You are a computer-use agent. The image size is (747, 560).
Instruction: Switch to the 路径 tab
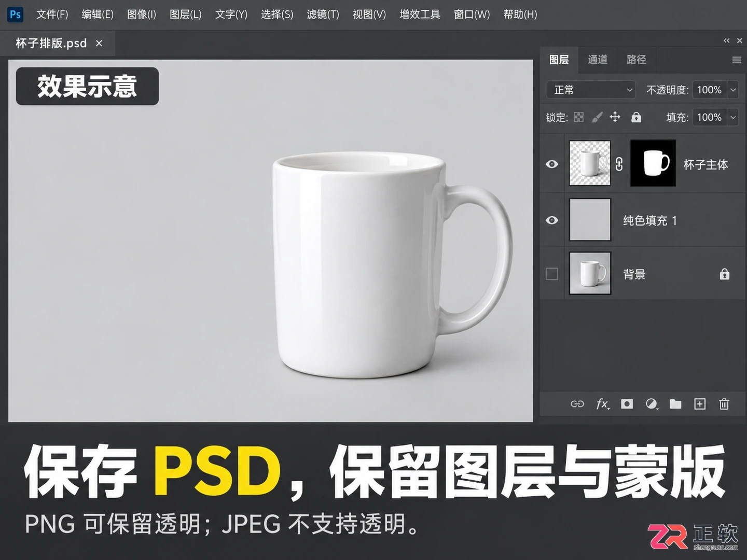pos(637,60)
